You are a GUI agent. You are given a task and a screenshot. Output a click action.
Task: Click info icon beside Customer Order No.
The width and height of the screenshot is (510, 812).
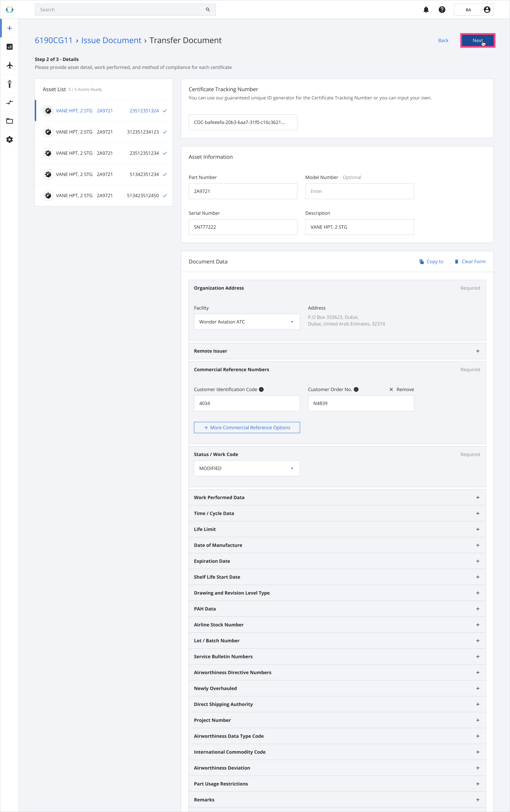356,389
